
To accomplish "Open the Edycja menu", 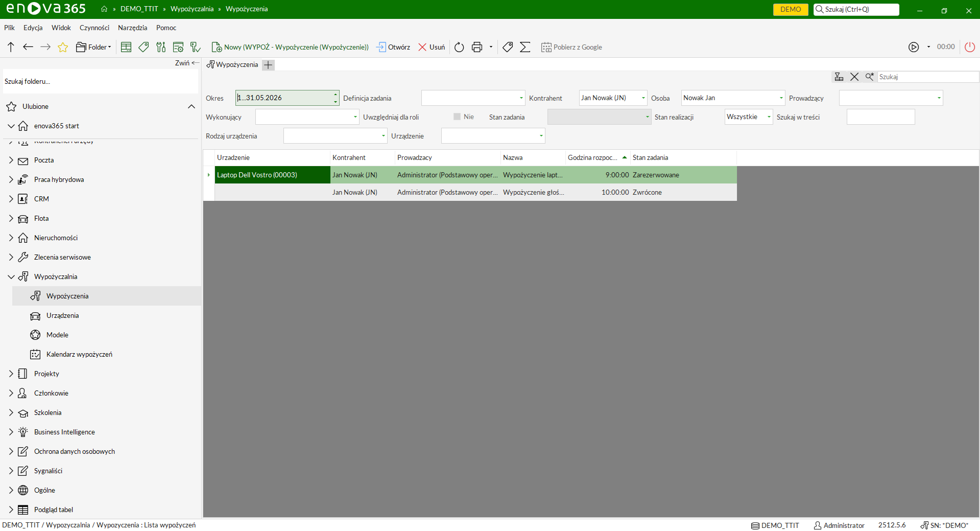I will pyautogui.click(x=33, y=28).
